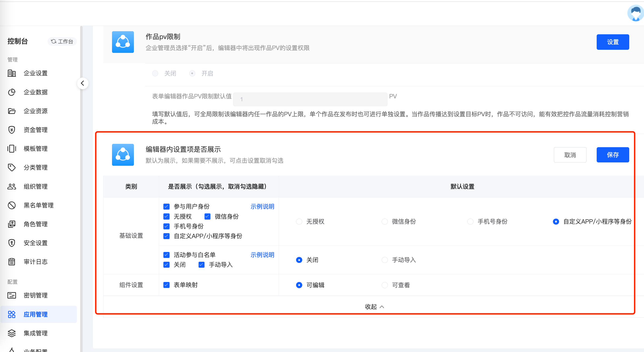
Task: Click the 审计日志 clipboard icon
Action: coord(11,262)
